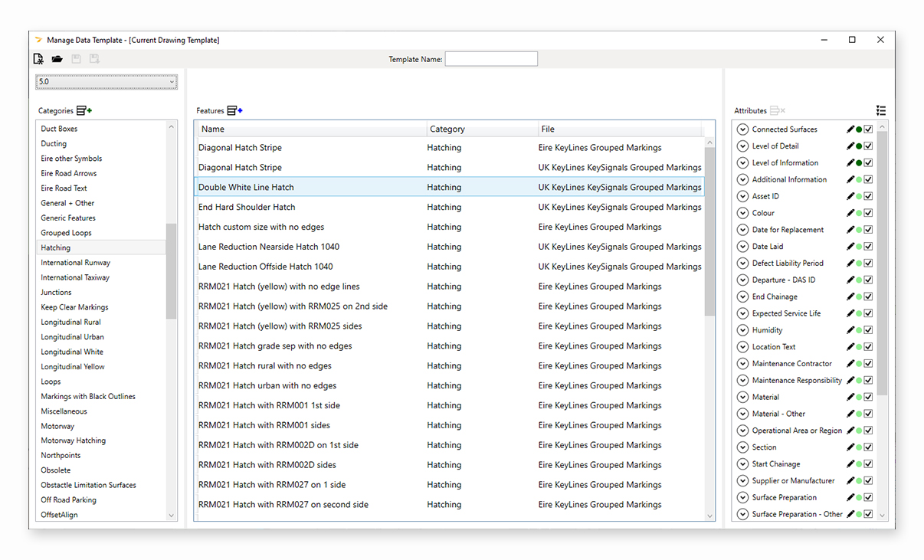Edit the Material attribute with pencil
This screenshot has width=924, height=560.
pos(850,397)
